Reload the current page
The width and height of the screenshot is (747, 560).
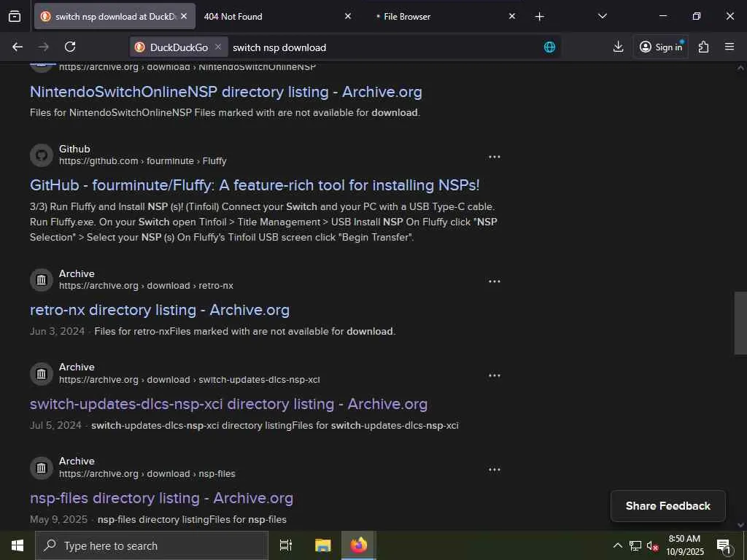[x=70, y=47]
